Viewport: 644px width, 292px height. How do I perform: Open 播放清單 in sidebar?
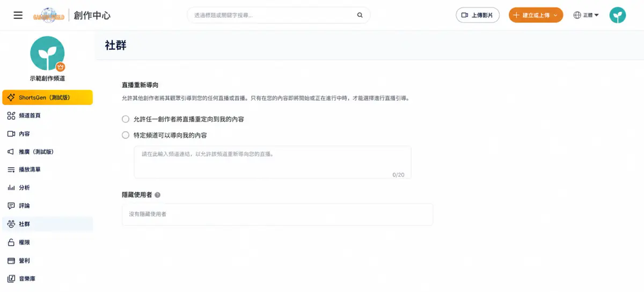pyautogui.click(x=47, y=170)
